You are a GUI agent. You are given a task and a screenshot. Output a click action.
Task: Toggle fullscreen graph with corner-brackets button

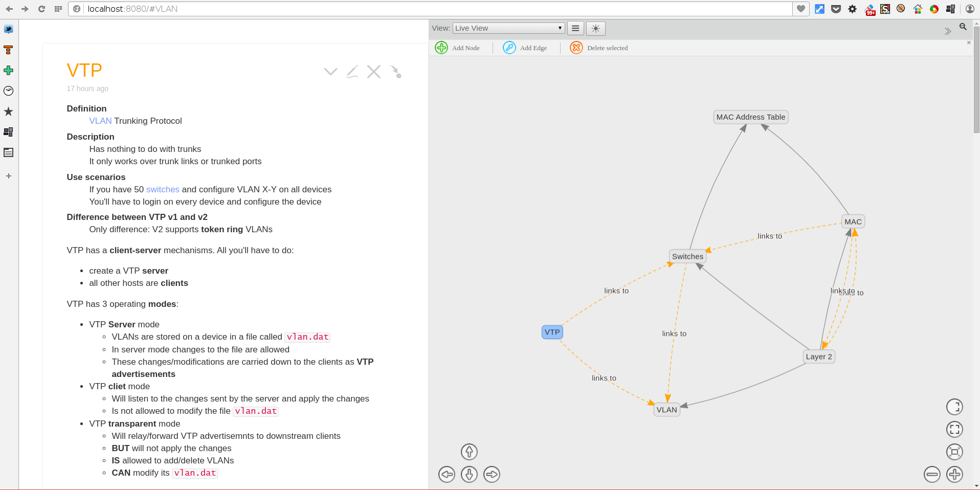tap(954, 429)
